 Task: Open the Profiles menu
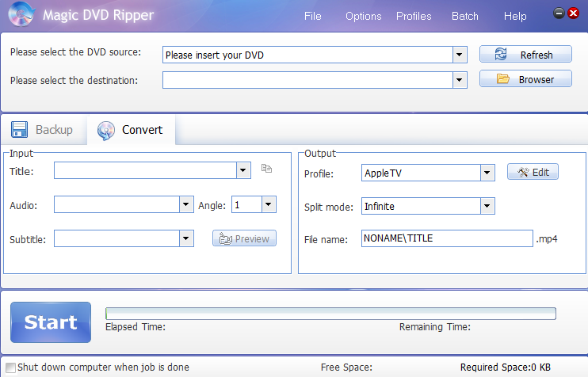(x=414, y=16)
